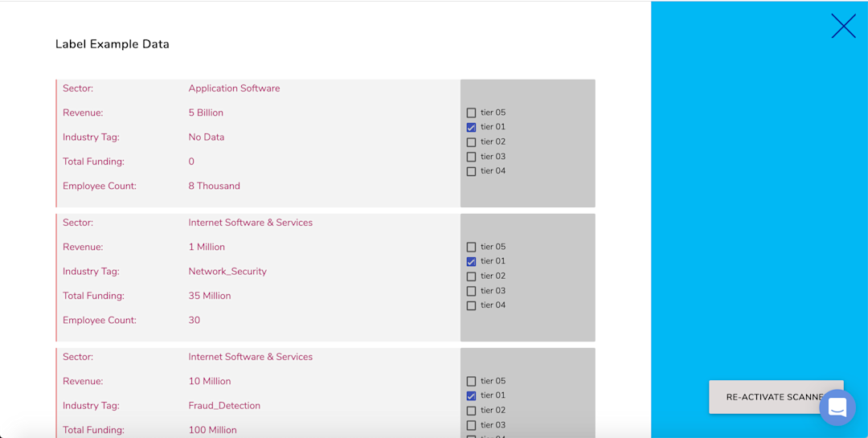Check tier 03 for Fraud_Detection company
The width and height of the screenshot is (868, 438).
click(471, 425)
